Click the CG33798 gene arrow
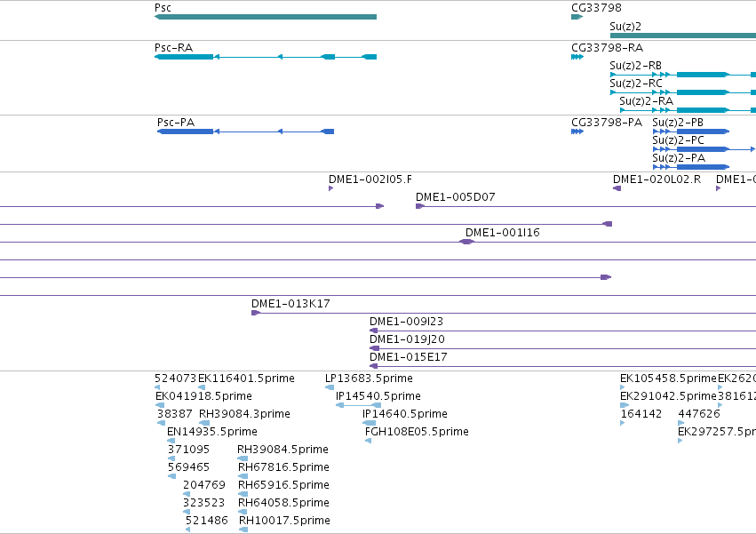Viewport: 756px width, 534px height. coord(577,17)
